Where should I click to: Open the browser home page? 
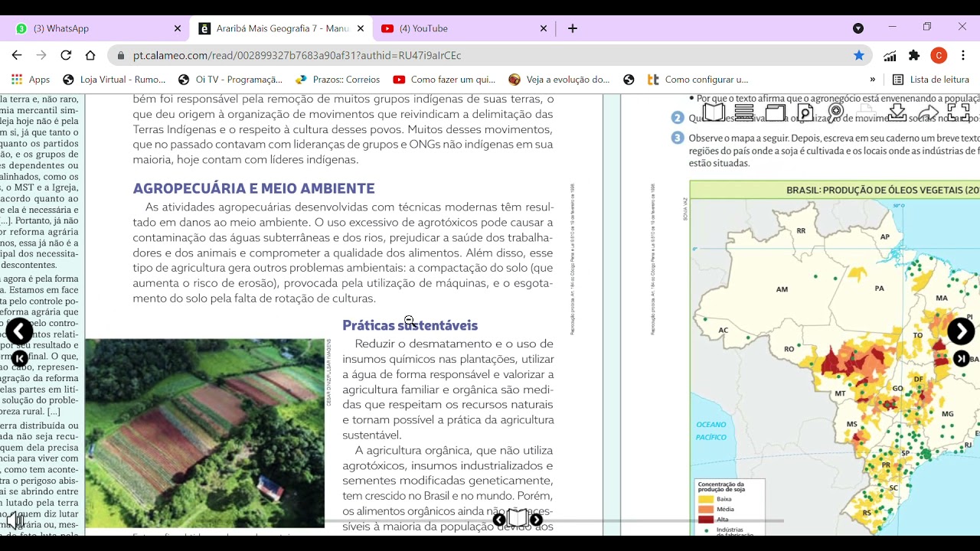(90, 55)
